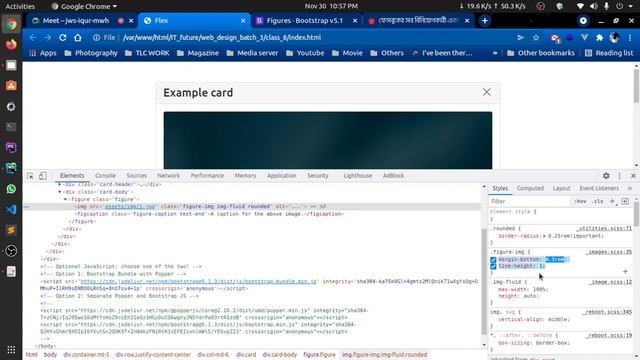The width and height of the screenshot is (640, 360).
Task: Show more Styles sidebar tabs chevron
Action: coord(630,188)
